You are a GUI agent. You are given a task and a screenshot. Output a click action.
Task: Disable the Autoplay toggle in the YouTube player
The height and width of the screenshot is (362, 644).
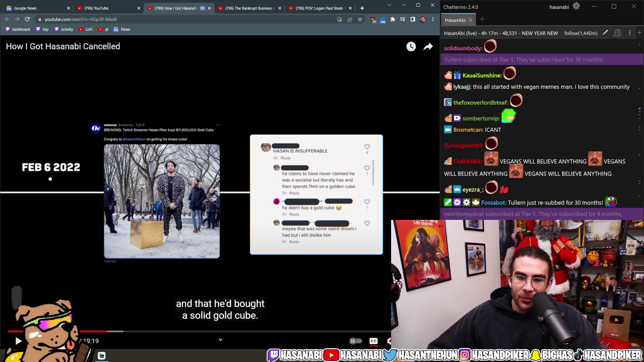coord(356,341)
